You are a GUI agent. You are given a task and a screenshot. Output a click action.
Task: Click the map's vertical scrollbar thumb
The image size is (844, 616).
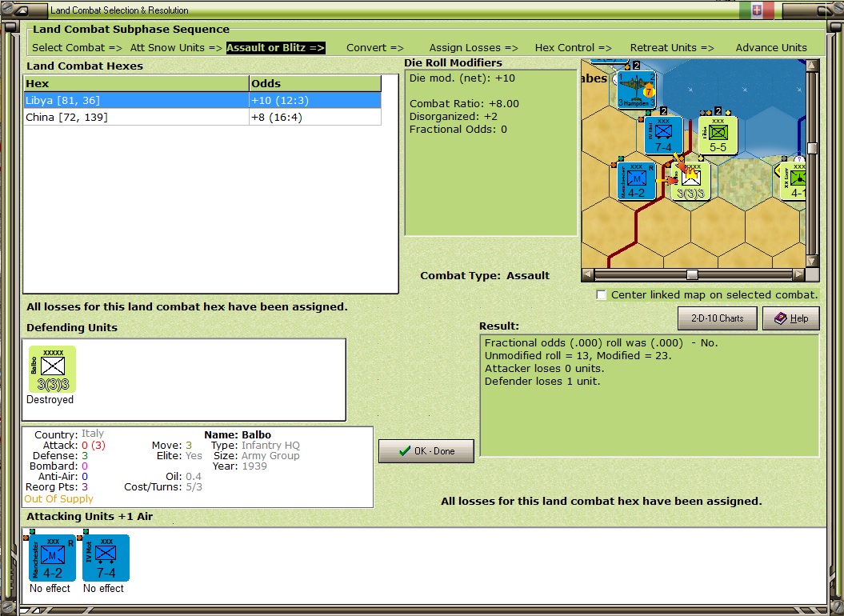point(813,148)
